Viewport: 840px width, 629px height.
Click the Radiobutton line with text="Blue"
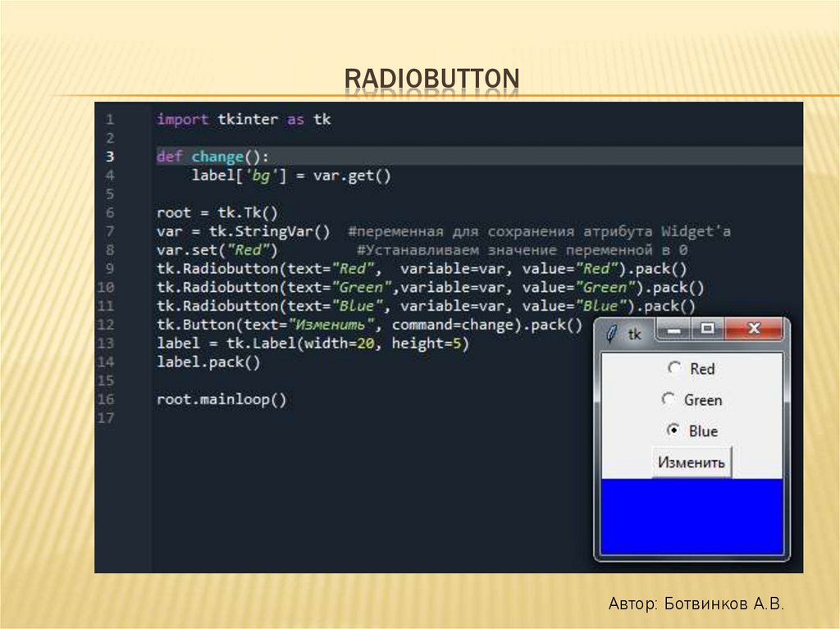426,306
